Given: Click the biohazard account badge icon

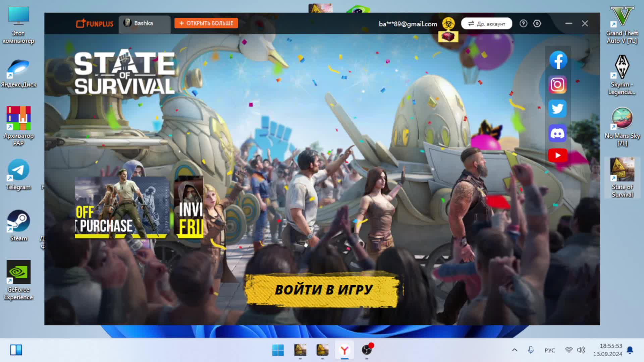Looking at the screenshot, I should [x=448, y=23].
